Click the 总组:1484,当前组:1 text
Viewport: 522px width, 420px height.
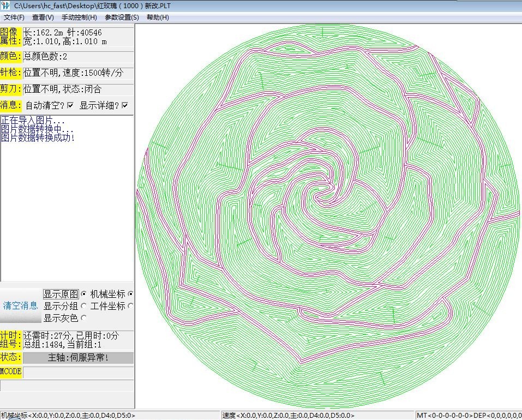pyautogui.click(x=63, y=344)
